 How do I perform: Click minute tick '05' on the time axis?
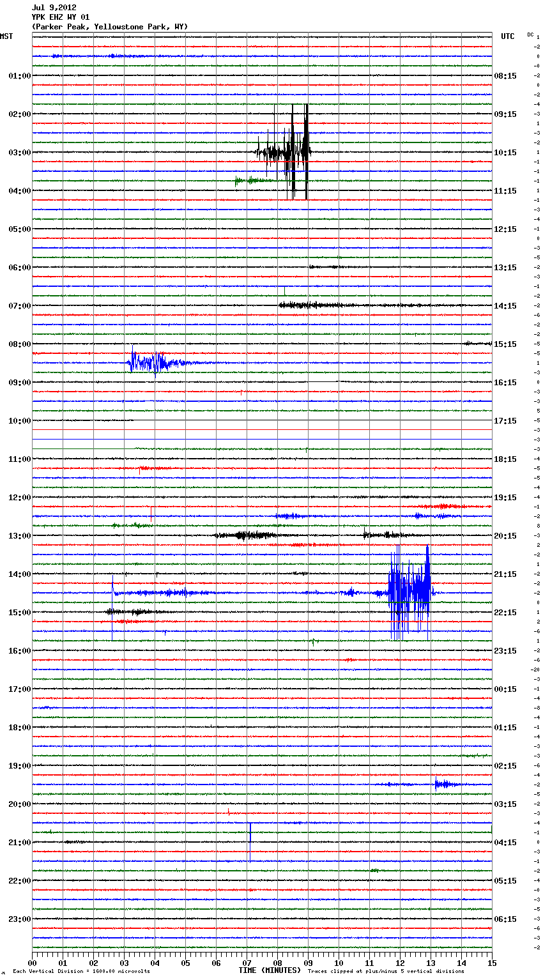click(x=185, y=963)
